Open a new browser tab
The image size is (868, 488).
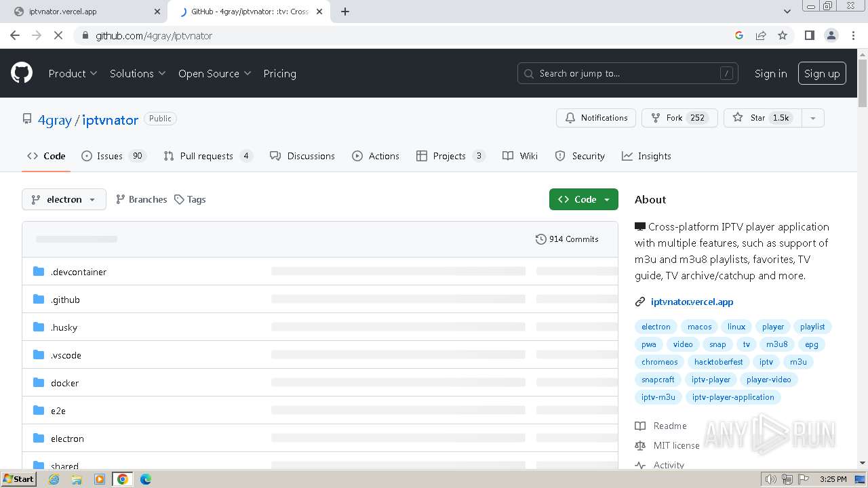(x=345, y=12)
